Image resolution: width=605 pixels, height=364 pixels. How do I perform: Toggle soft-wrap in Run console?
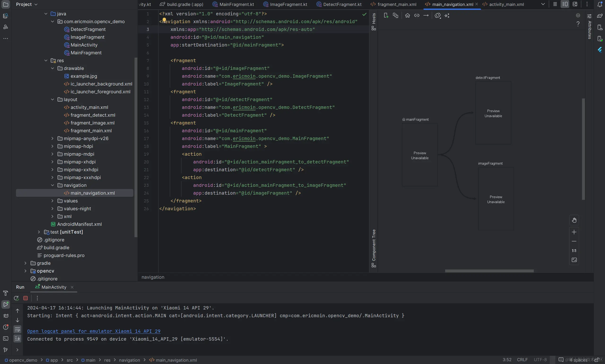tap(17, 330)
